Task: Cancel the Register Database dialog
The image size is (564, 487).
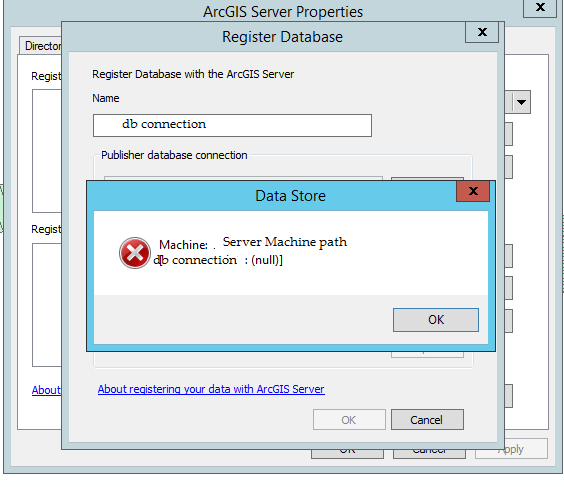Action: (x=427, y=419)
